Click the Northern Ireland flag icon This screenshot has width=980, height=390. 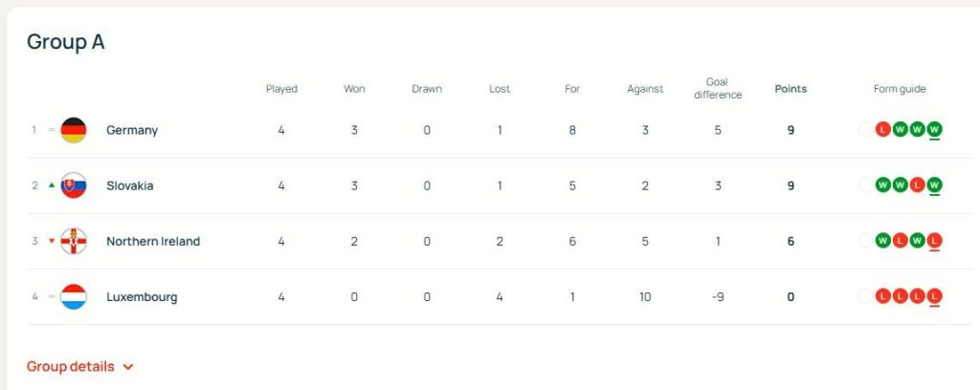click(74, 241)
